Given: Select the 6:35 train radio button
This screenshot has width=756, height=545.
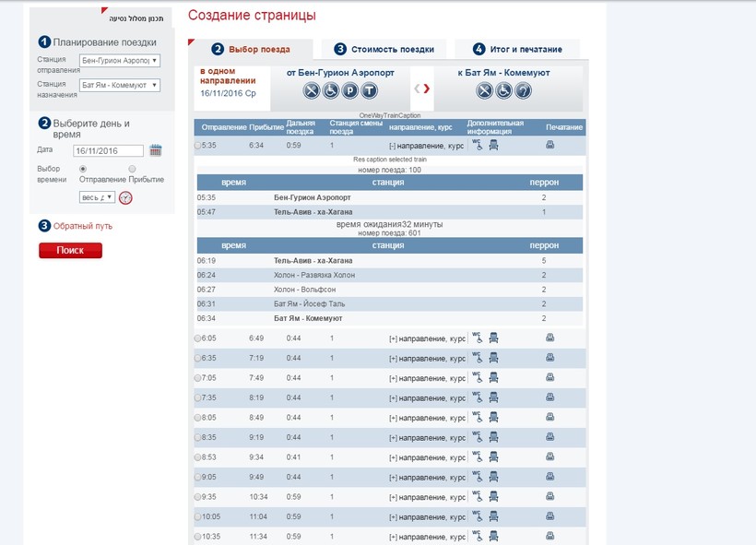Looking at the screenshot, I should click(197, 359).
